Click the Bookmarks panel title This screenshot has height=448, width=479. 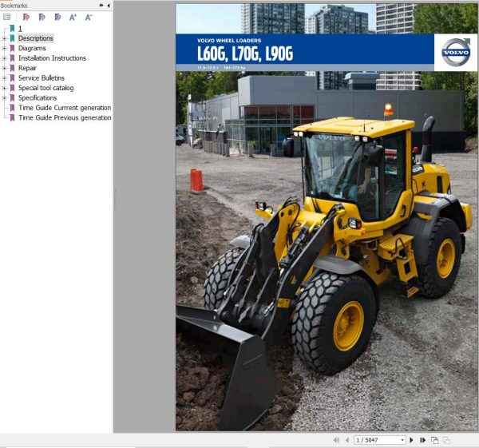(x=14, y=6)
